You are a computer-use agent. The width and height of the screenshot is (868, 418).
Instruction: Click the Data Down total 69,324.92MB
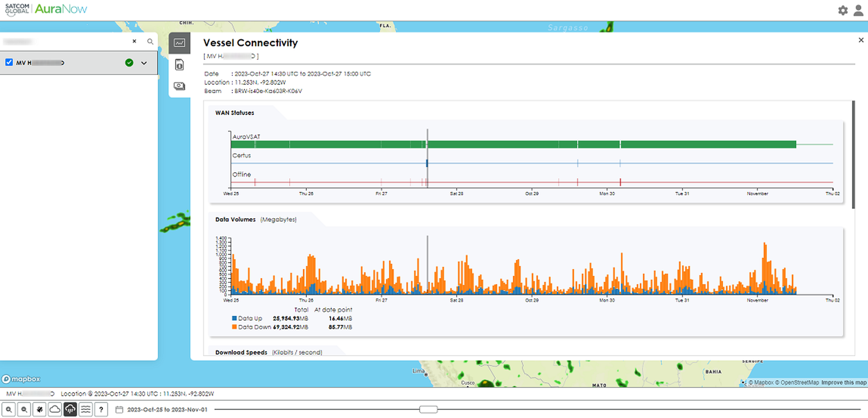[290, 327]
